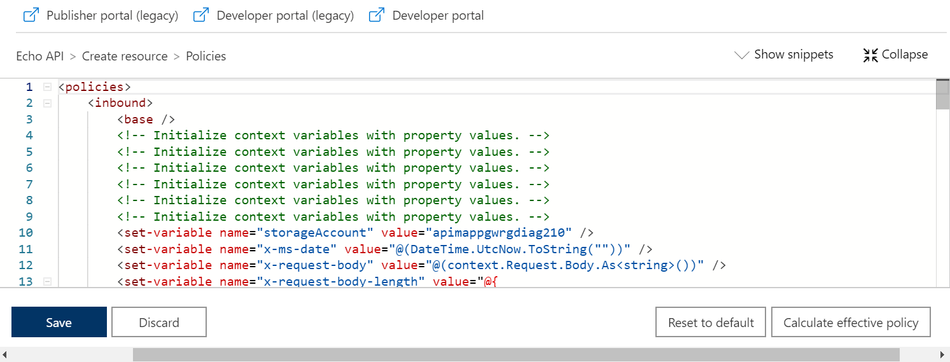Open Publisher portal (legacy) link
The height and width of the screenshot is (362, 950).
112,16
